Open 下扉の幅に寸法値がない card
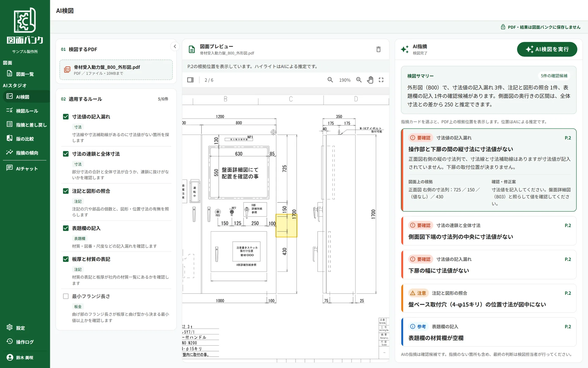The width and height of the screenshot is (588, 368). (x=488, y=265)
